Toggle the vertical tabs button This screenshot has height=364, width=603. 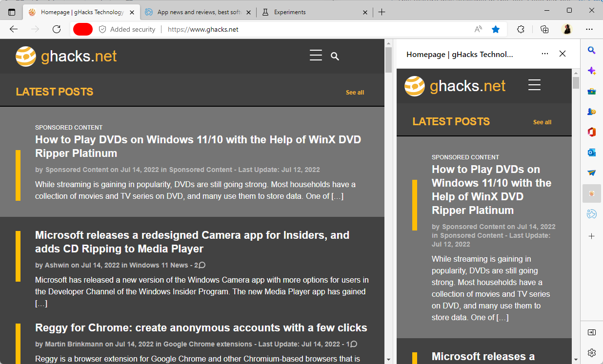12,12
